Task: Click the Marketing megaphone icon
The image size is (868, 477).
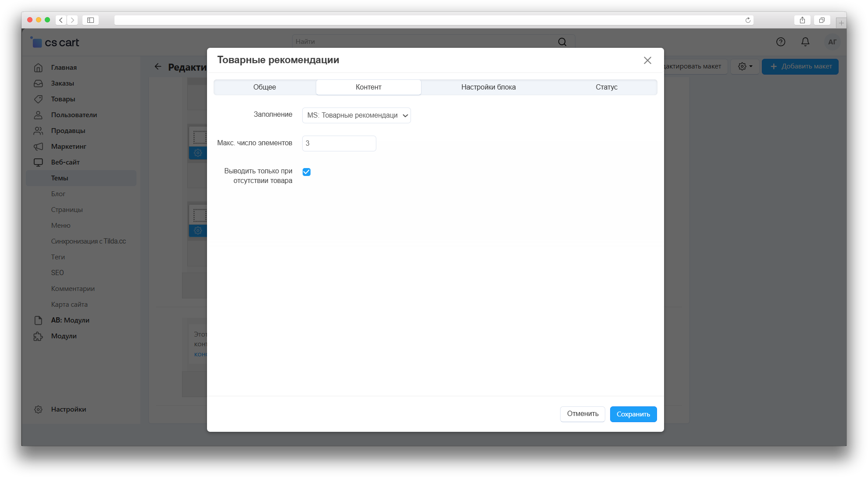Action: click(x=38, y=147)
